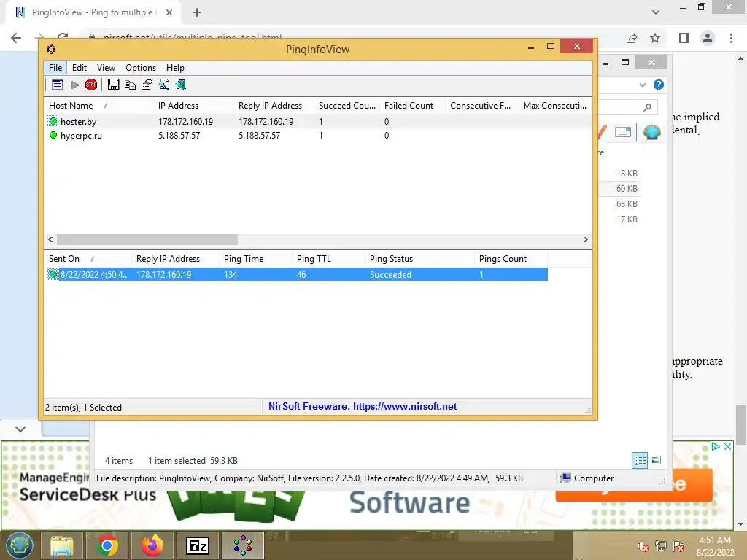Viewport: 747px width, 560px height.
Task: Open Chrome three-dot menu
Action: coord(731,38)
